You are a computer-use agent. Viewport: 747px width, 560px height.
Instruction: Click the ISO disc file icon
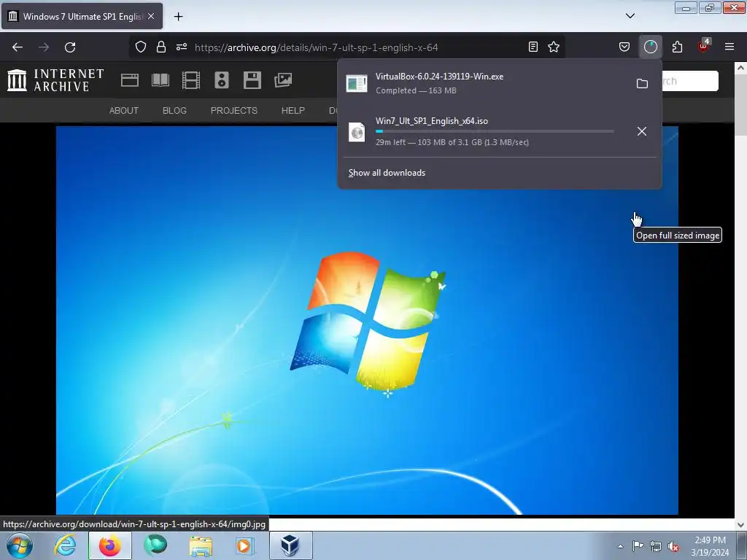tap(357, 132)
